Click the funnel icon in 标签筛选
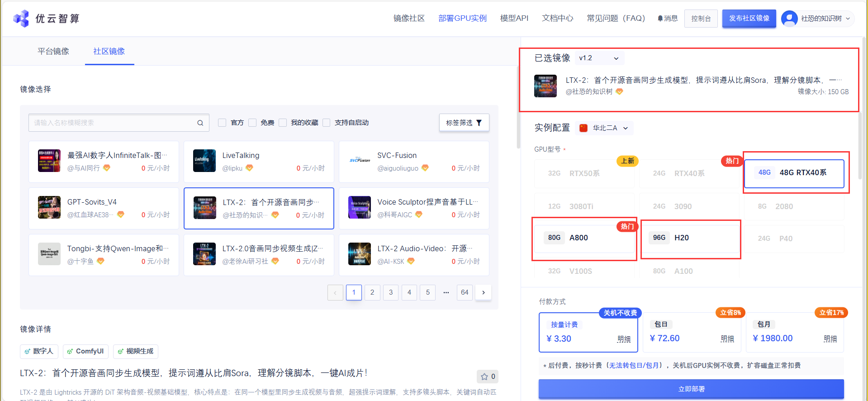 (x=479, y=123)
